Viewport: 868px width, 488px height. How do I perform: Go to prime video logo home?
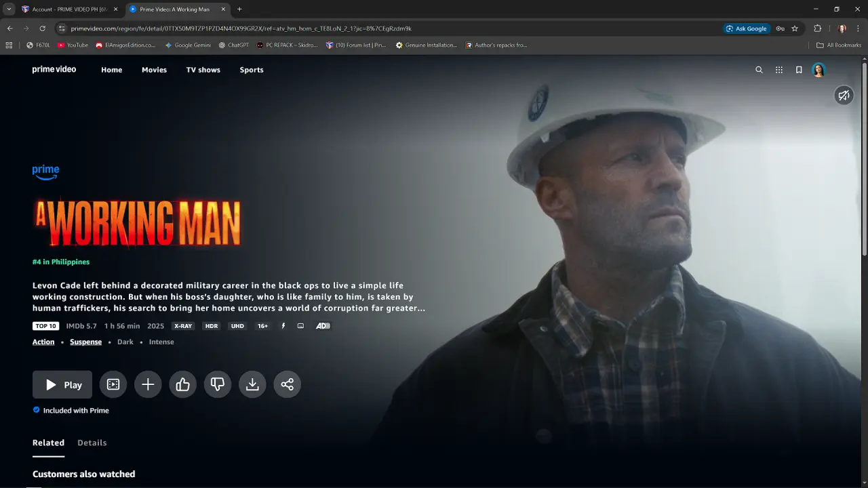tap(54, 69)
